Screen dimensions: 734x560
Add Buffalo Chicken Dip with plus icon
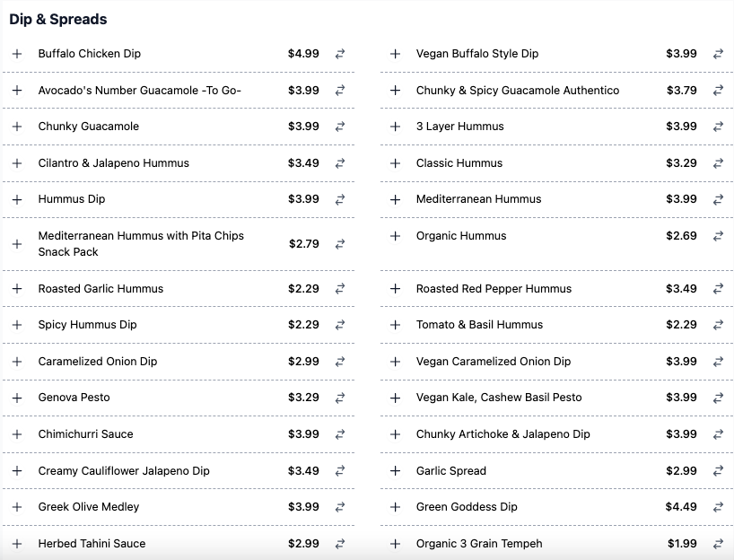pos(17,54)
